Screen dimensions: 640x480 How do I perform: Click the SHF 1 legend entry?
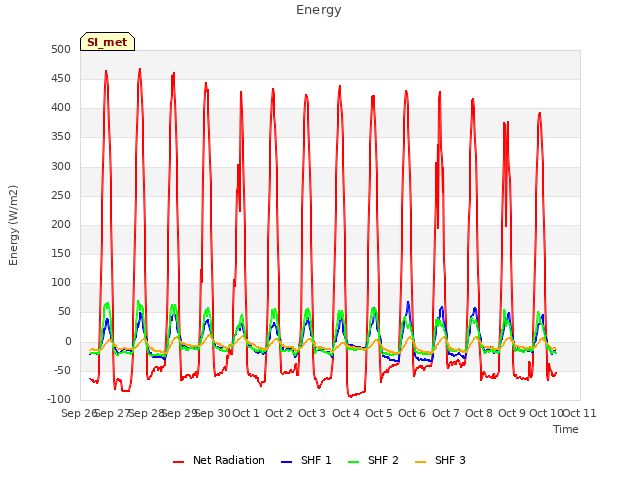pos(306,460)
